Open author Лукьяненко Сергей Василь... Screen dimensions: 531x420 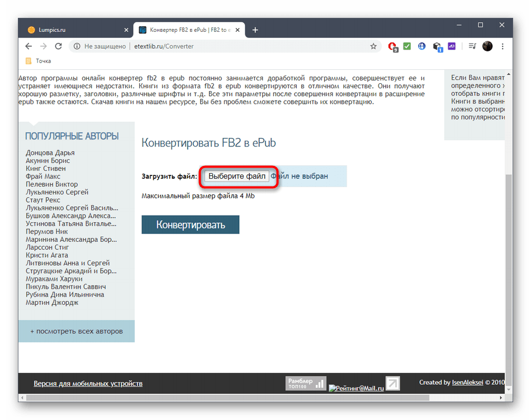(x=72, y=208)
